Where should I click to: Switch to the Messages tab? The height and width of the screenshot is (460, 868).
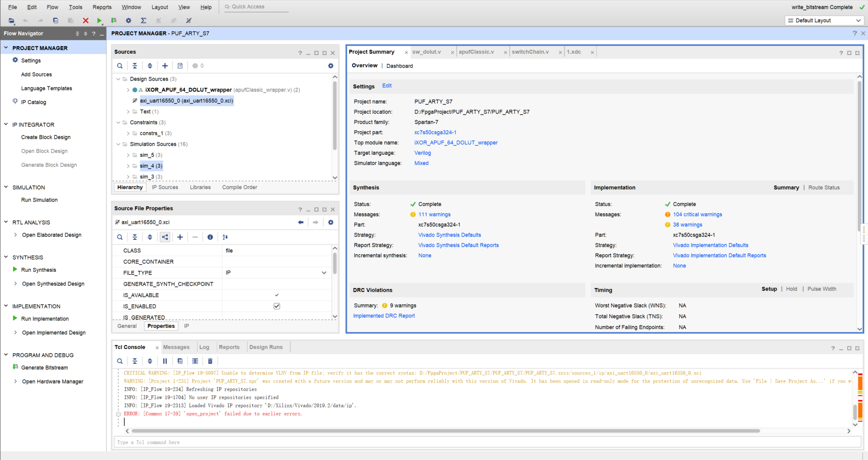point(176,347)
